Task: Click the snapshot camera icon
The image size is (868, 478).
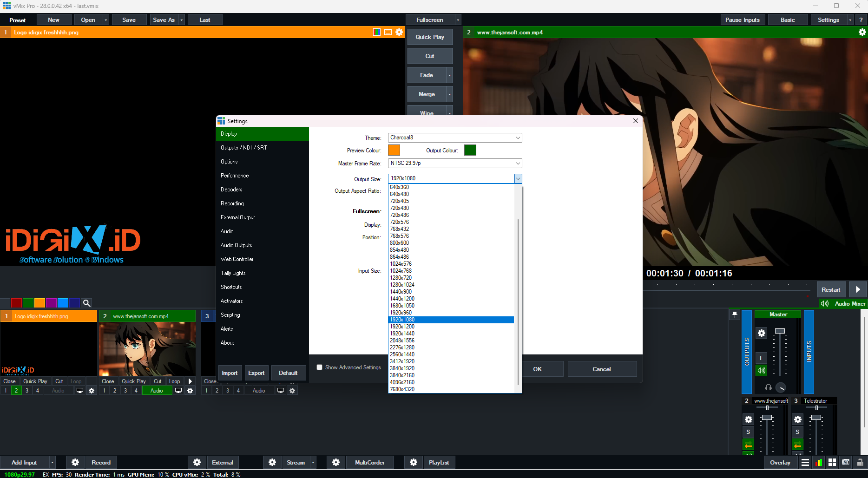Action: tap(846, 462)
